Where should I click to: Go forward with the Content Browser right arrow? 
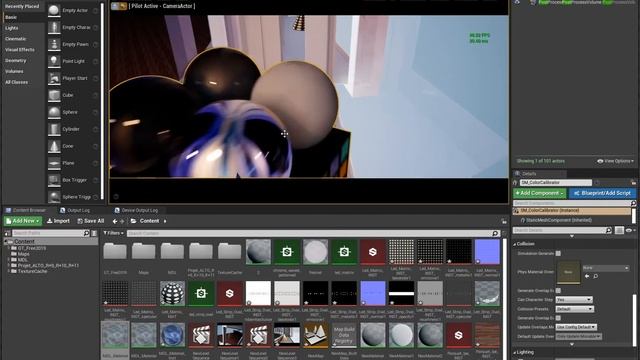[x=122, y=221]
